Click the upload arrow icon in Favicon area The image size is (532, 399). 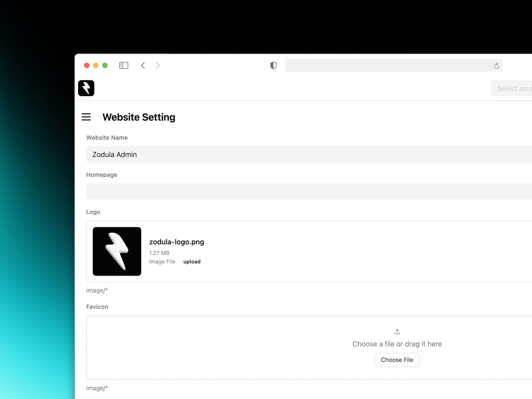(x=397, y=331)
